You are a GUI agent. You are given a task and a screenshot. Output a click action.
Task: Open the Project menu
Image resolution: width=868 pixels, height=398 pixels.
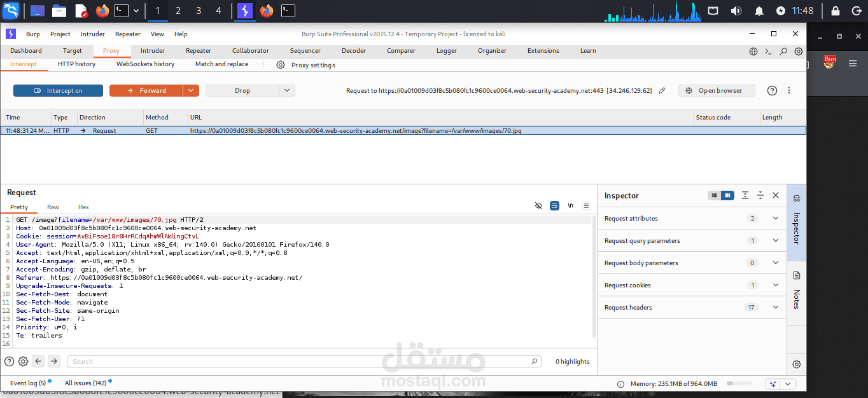point(60,34)
